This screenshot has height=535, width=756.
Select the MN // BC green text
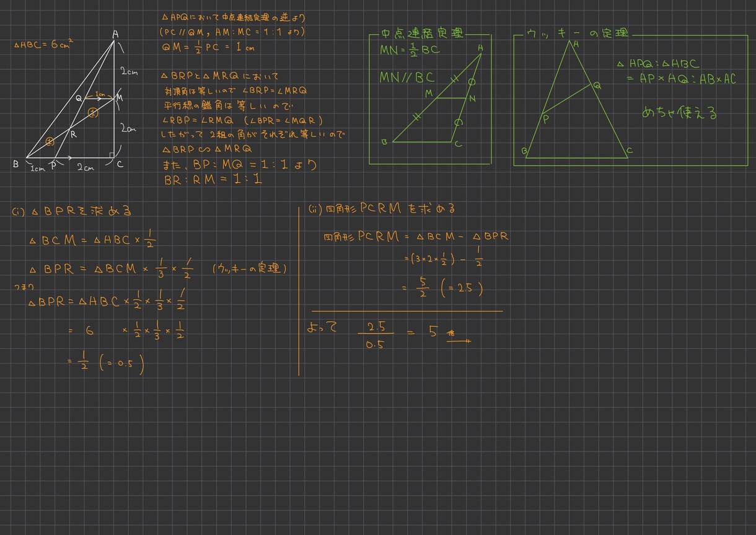point(408,78)
